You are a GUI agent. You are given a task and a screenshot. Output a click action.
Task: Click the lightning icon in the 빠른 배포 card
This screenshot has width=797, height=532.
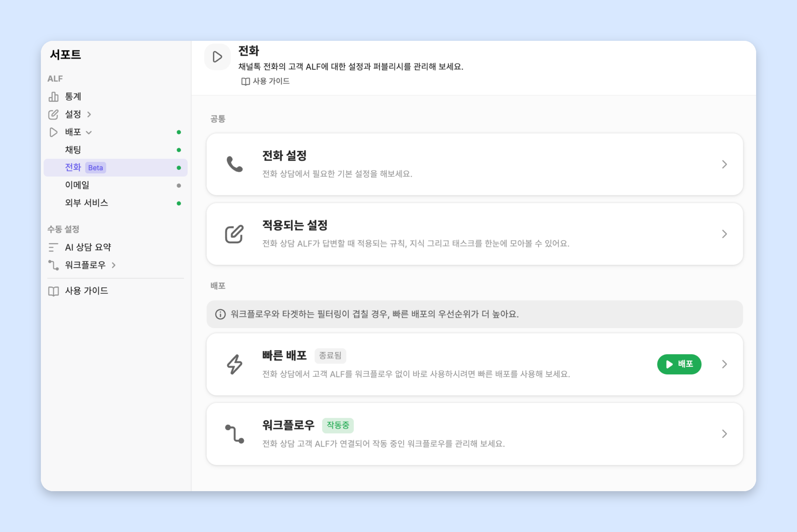234,364
